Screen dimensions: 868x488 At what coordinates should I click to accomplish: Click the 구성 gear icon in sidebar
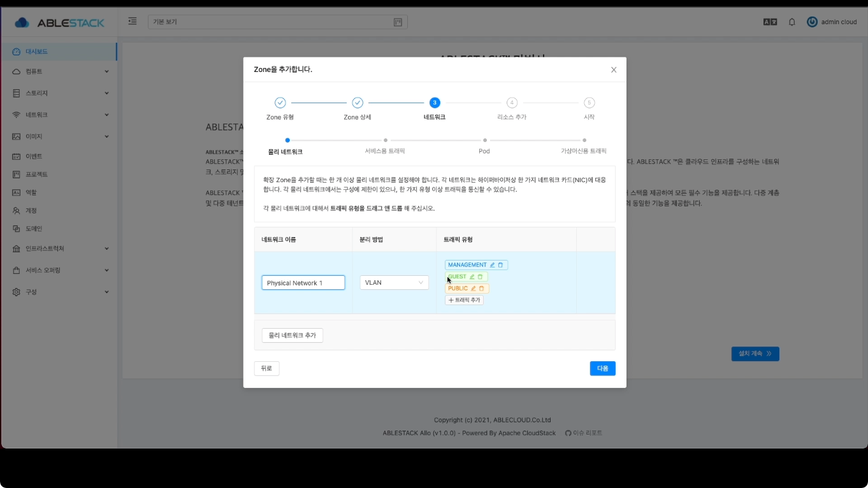pos(17,292)
